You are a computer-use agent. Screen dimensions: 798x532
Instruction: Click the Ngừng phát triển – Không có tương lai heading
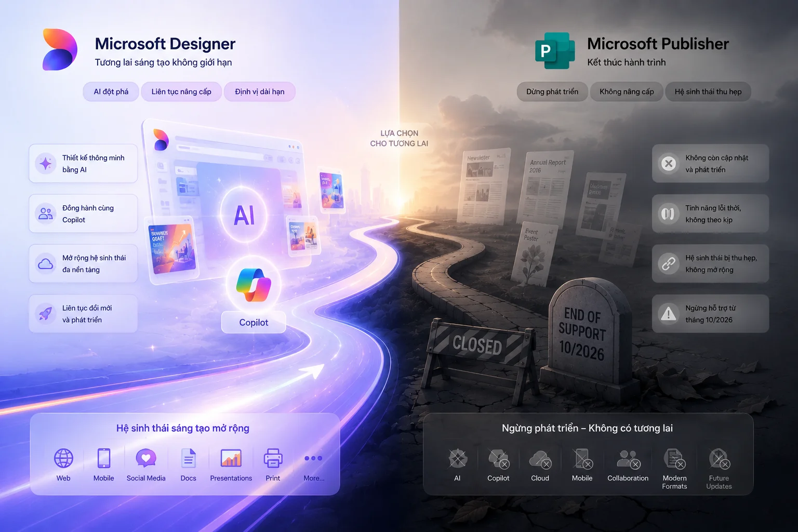click(x=587, y=428)
